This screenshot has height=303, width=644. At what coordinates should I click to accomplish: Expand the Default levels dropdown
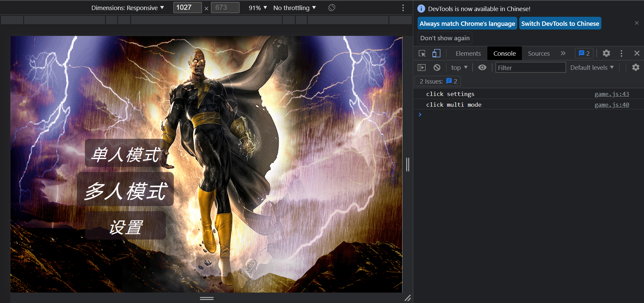point(592,67)
